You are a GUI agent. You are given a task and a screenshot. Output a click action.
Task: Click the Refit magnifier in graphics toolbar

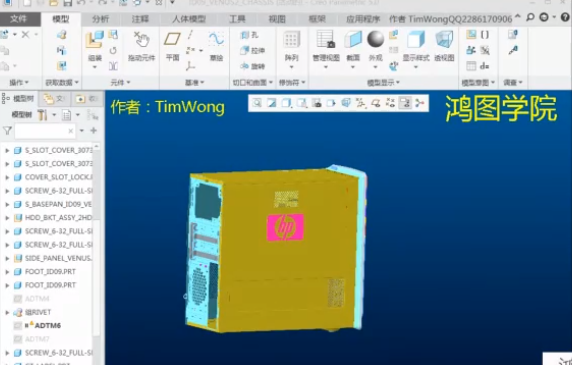(x=256, y=103)
